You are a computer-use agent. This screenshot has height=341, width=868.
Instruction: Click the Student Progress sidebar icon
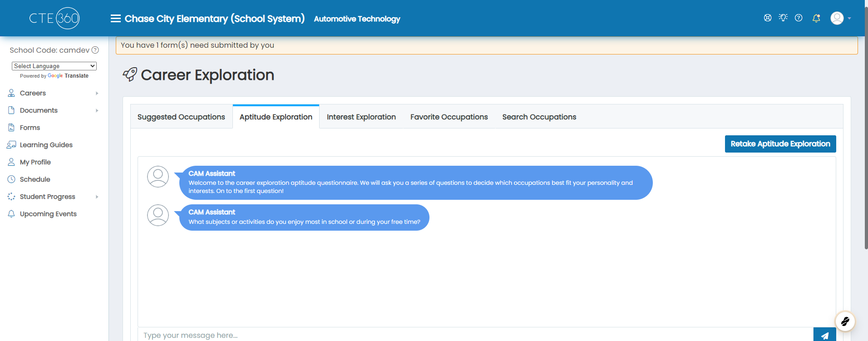pyautogui.click(x=11, y=197)
